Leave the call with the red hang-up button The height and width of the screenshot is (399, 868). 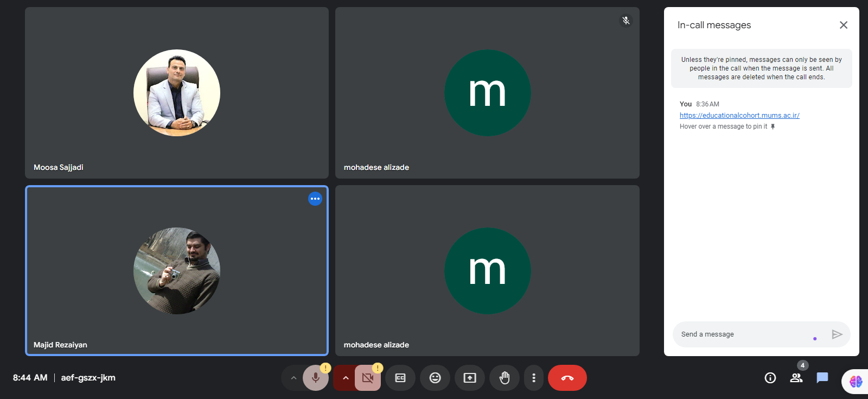click(567, 378)
